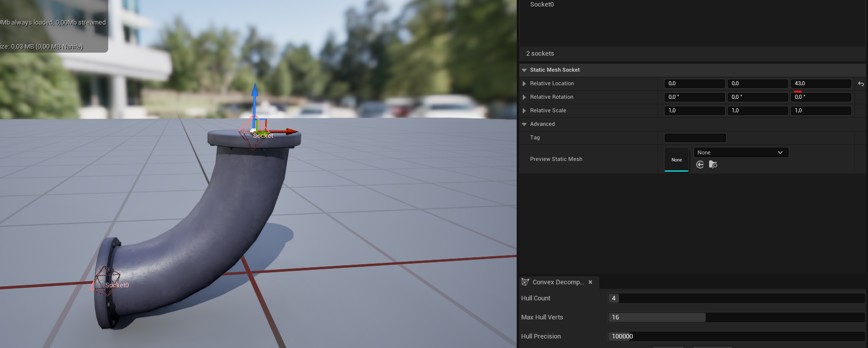Collapse the Static Mesh Socket section
This screenshot has width=868, height=348.
tap(524, 70)
